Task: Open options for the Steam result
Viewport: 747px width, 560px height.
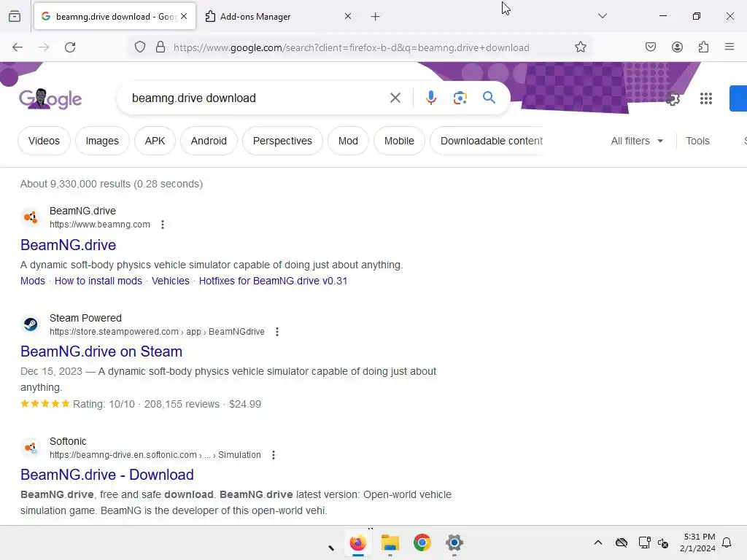Action: pyautogui.click(x=277, y=332)
